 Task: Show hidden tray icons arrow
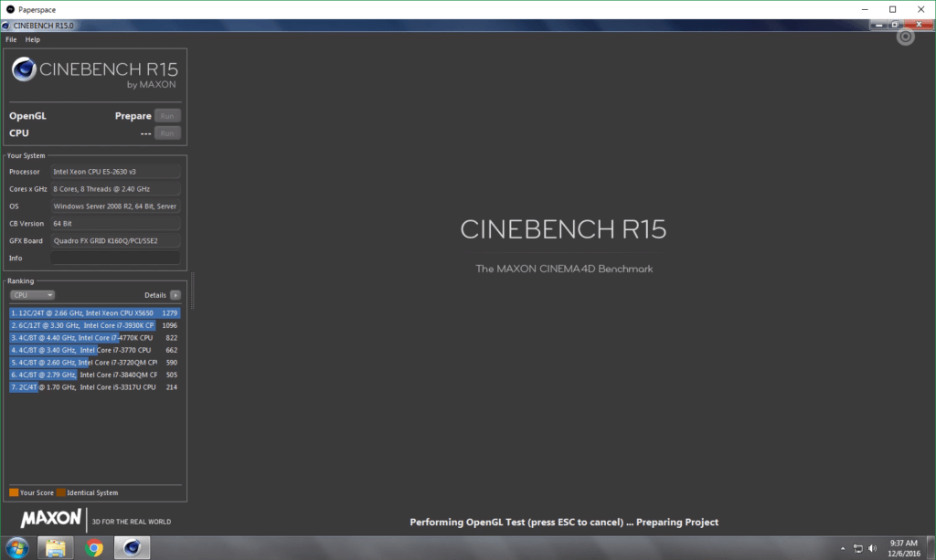pos(843,549)
